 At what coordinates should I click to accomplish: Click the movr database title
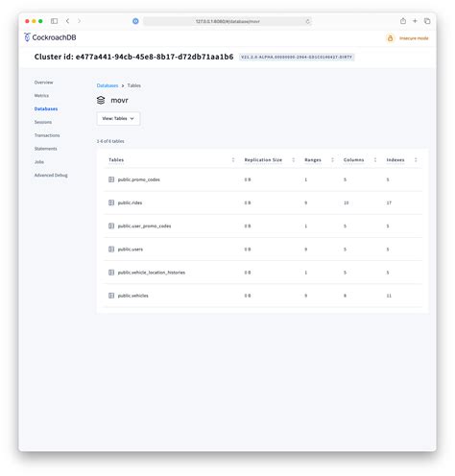pyautogui.click(x=119, y=100)
